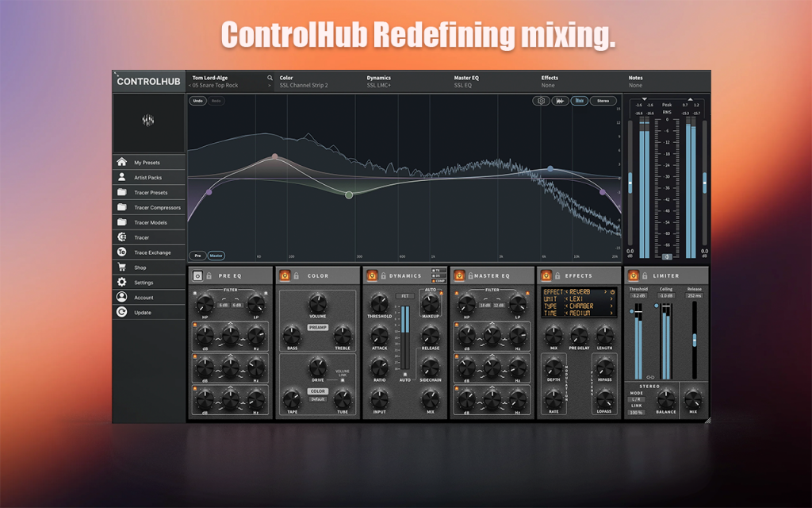The width and height of the screenshot is (812, 508).
Task: Select the Tom Lord-Alge preset header
Action: tap(209, 78)
